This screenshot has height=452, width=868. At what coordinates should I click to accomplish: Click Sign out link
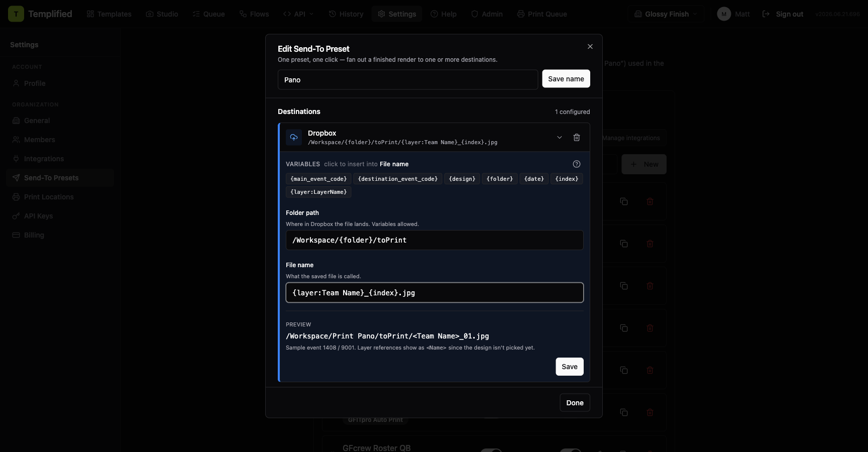click(783, 14)
